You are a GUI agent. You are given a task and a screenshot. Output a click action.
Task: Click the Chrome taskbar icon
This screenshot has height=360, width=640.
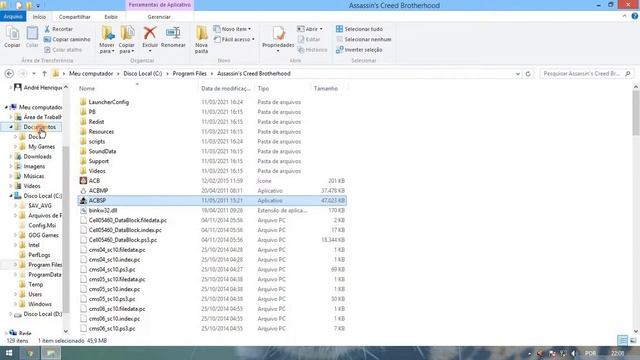(30, 353)
